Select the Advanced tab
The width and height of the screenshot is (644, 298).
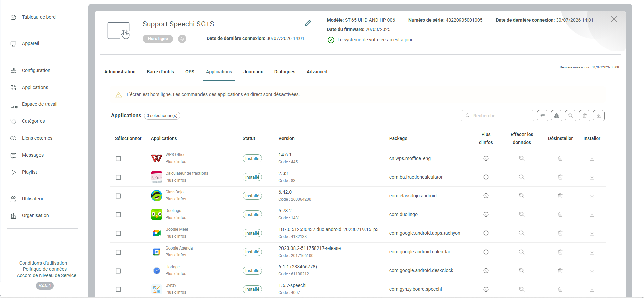pos(317,72)
